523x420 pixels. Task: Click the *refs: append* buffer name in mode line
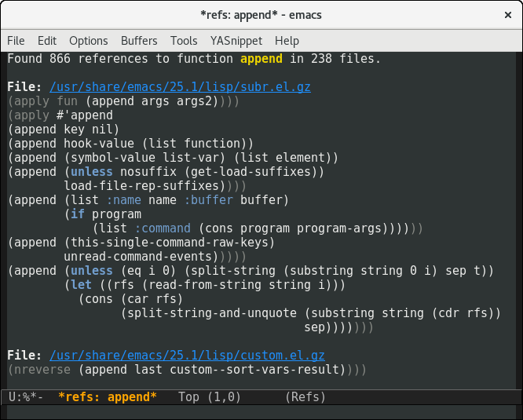pyautogui.click(x=108, y=397)
